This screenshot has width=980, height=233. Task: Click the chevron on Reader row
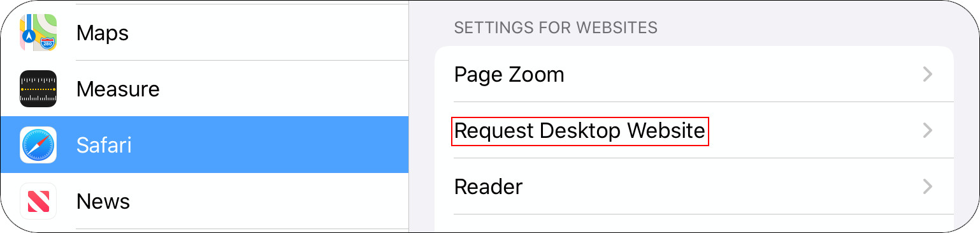(x=928, y=187)
